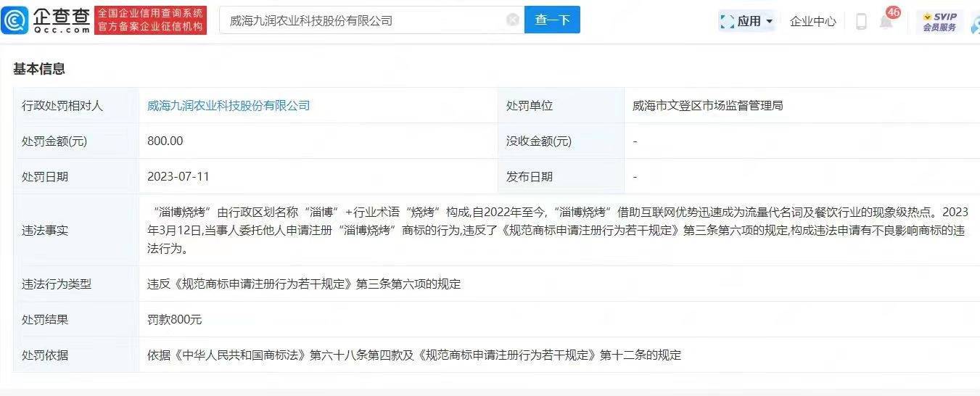Screen dimensions: 980x396
Task: Click the 没收金额(元) label
Action: (539, 141)
